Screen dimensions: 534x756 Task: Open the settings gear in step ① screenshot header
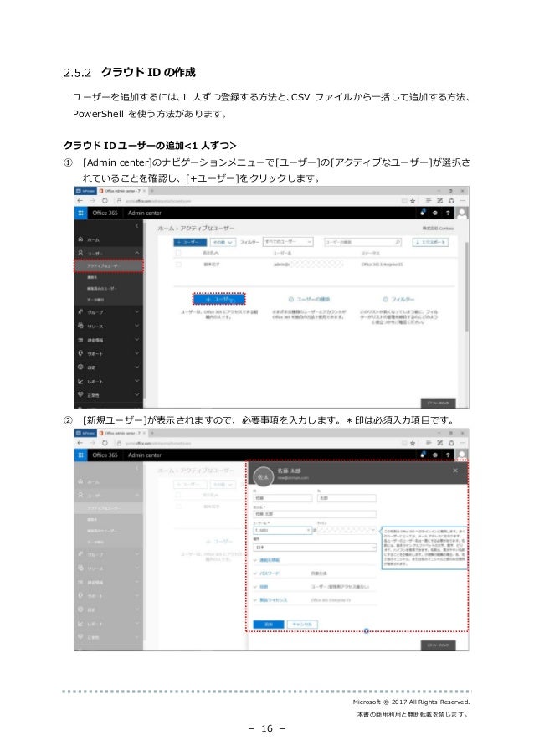point(435,213)
